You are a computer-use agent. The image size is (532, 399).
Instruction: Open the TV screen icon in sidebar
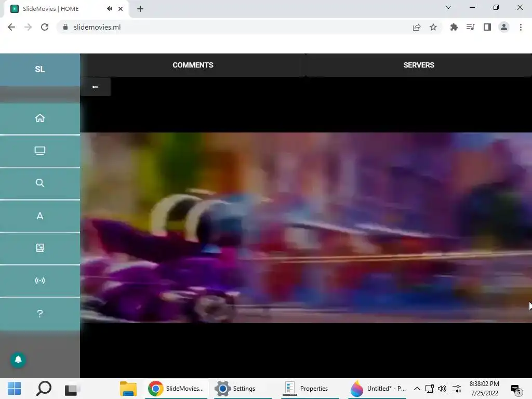pyautogui.click(x=39, y=151)
